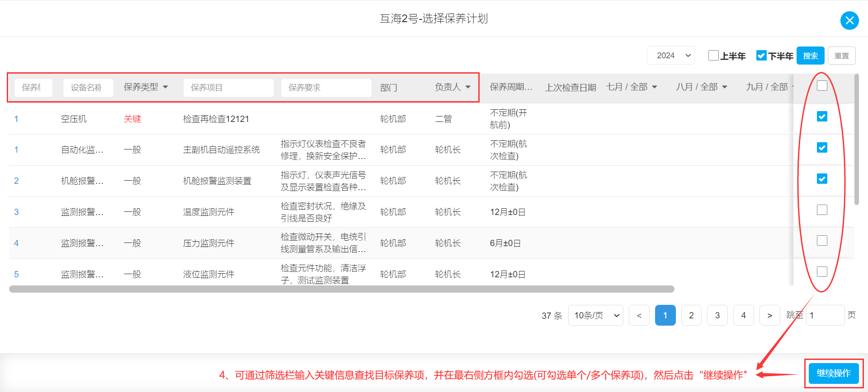Check the 温度监测元件 row checkbox
Viewport: 868px width, 392px height.
(822, 210)
